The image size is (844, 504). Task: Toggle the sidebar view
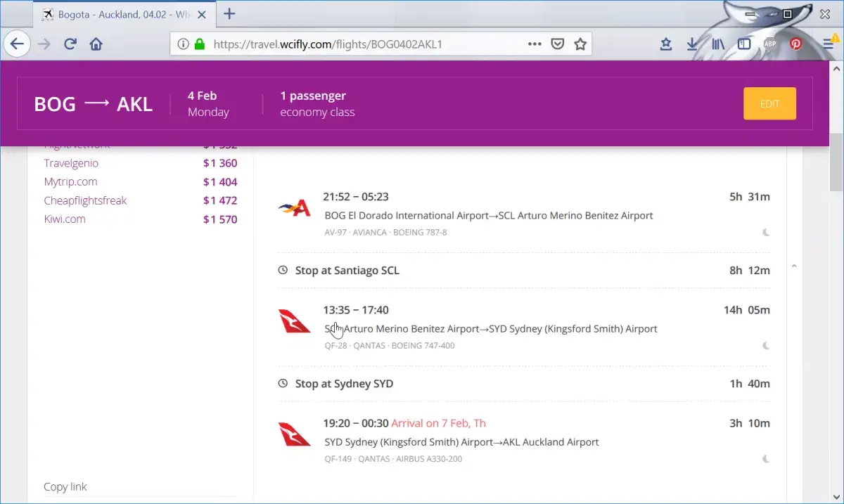pos(744,44)
